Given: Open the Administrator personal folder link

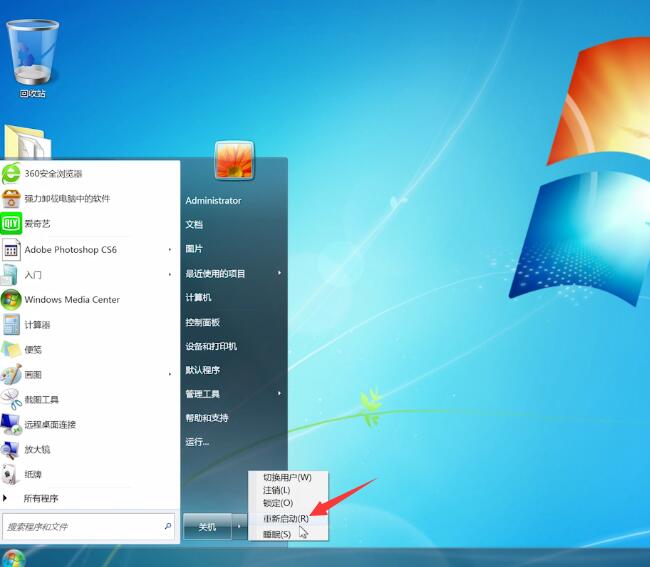Looking at the screenshot, I should pyautogui.click(x=213, y=201).
